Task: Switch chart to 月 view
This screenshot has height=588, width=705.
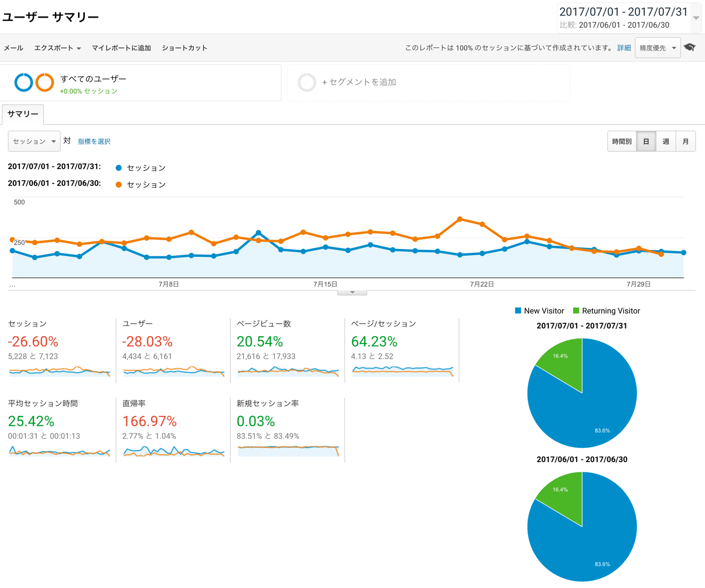Action: [685, 141]
